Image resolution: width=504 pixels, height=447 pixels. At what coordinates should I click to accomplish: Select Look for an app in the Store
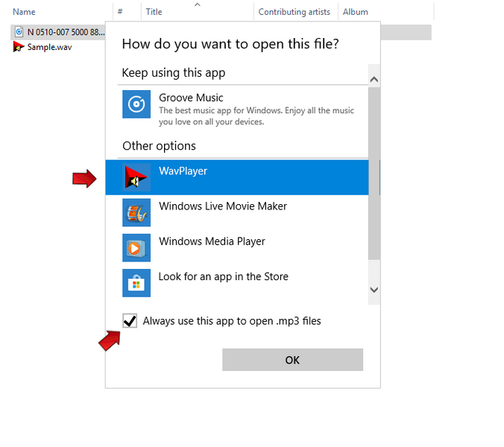coord(224,276)
